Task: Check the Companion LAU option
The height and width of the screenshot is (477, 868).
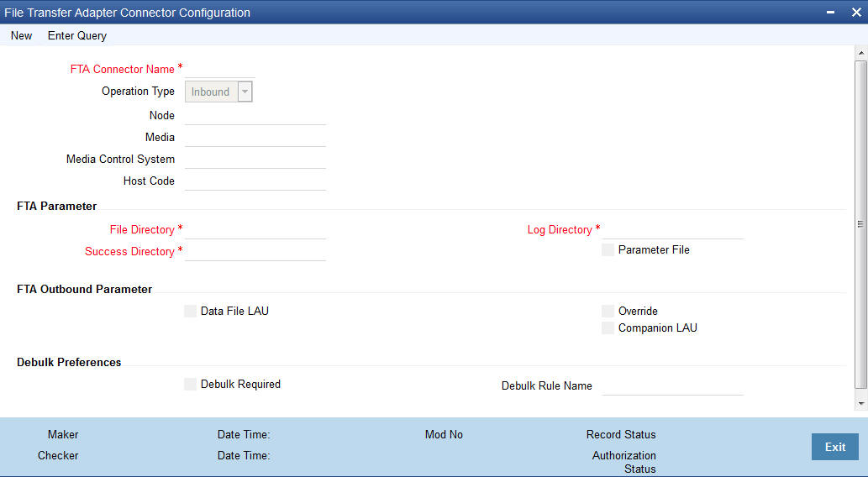Action: pos(608,328)
